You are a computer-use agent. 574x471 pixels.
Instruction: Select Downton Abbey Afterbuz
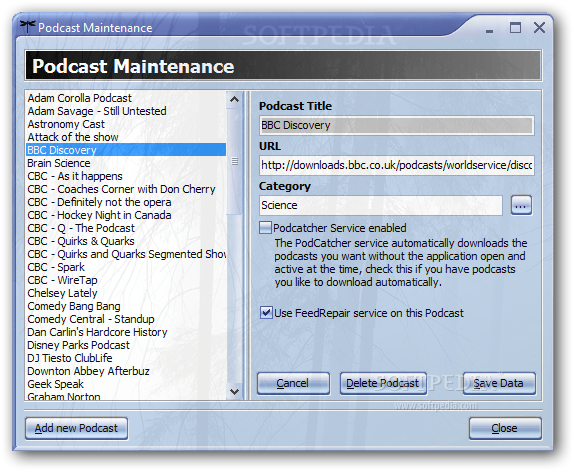click(x=126, y=371)
